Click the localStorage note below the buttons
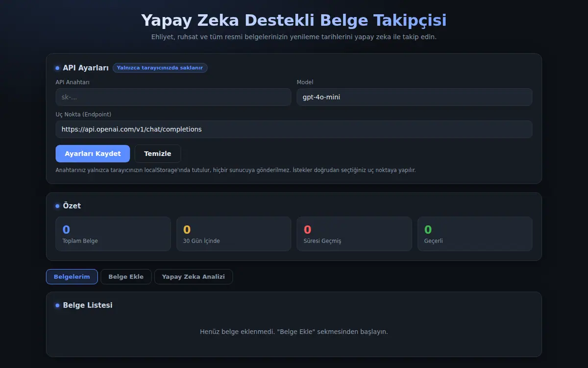 236,170
